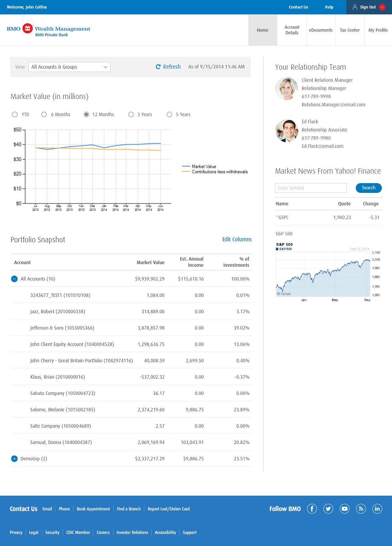The width and height of the screenshot is (392, 546).
Task: Click Client Relations Manager photo
Action: click(x=287, y=89)
